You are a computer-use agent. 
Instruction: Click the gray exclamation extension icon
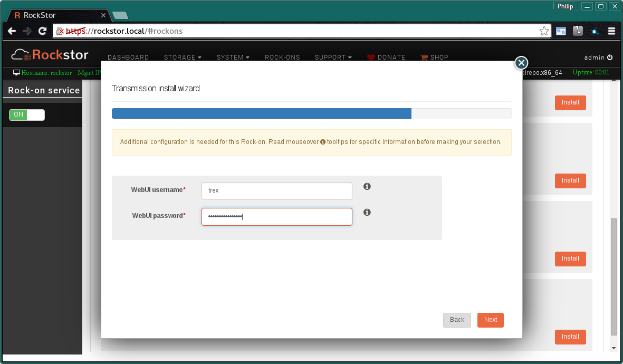point(578,31)
